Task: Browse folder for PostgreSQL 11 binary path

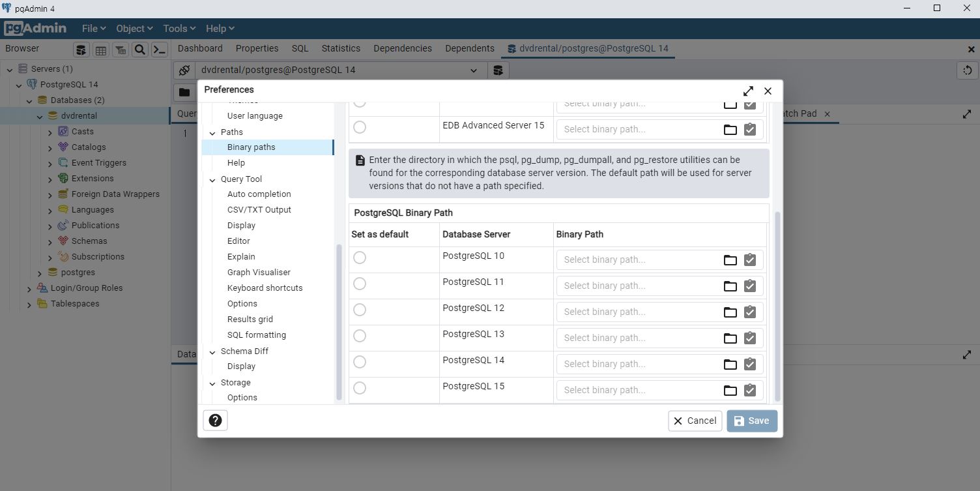Action: pyautogui.click(x=730, y=286)
